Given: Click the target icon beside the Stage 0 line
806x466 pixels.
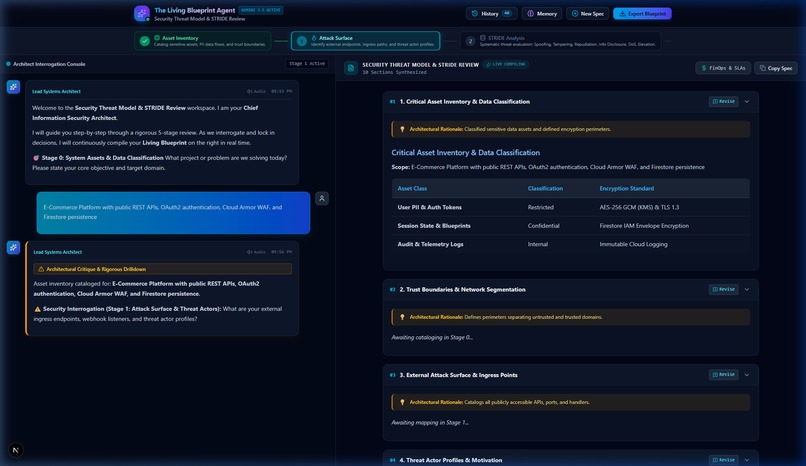Looking at the screenshot, I should (x=36, y=158).
